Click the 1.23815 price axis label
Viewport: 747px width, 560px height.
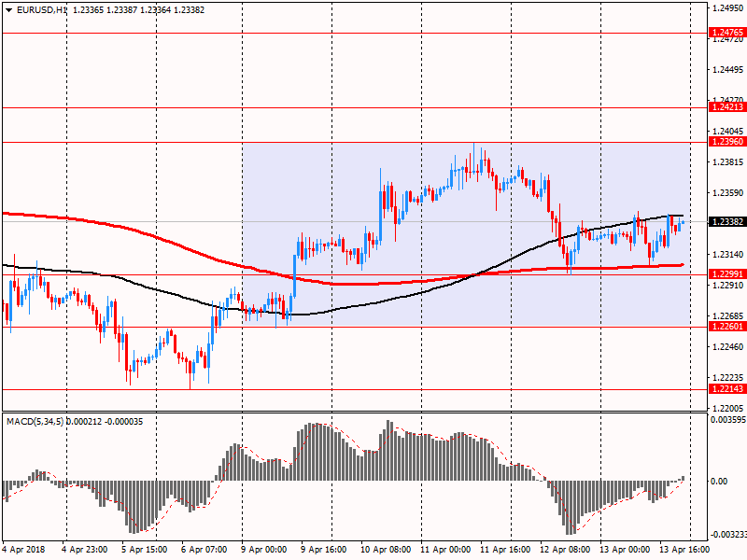coord(728,161)
